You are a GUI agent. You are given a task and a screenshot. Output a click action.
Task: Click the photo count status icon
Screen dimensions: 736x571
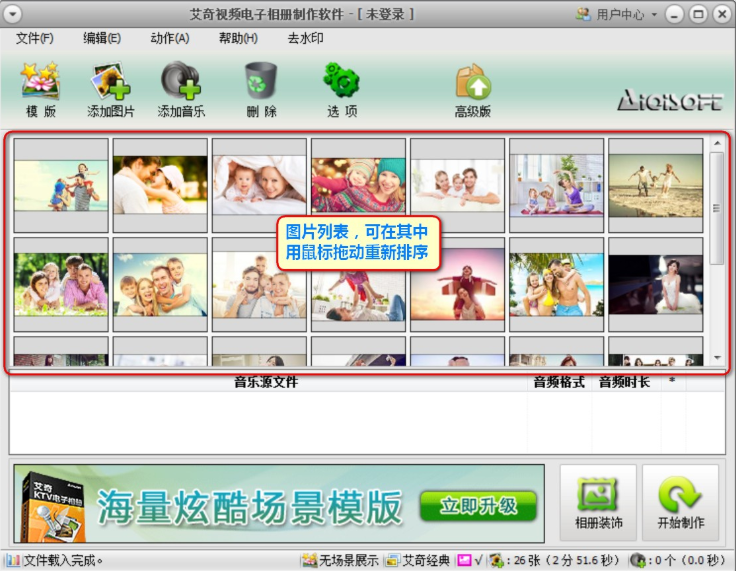click(496, 560)
